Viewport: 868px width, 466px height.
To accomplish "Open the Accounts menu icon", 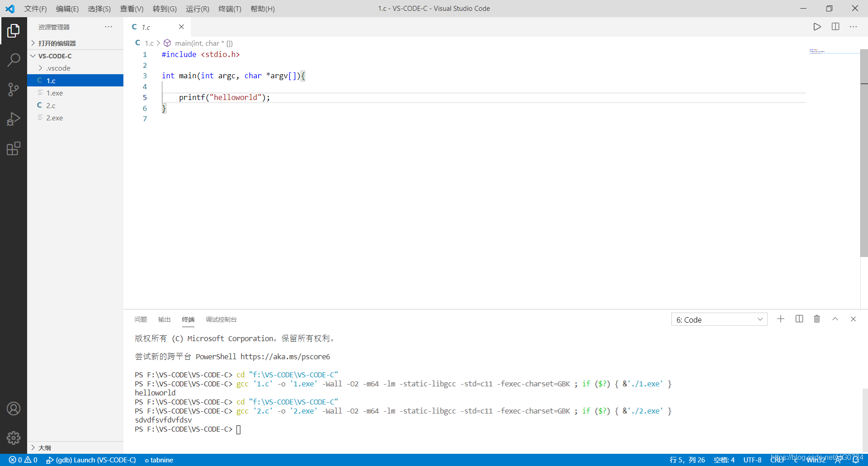I will (x=14, y=409).
